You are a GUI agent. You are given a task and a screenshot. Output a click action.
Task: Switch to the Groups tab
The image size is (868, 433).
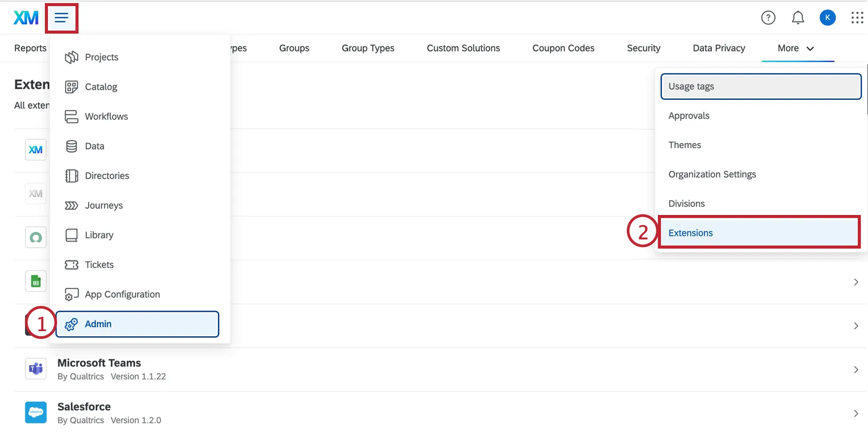[294, 48]
